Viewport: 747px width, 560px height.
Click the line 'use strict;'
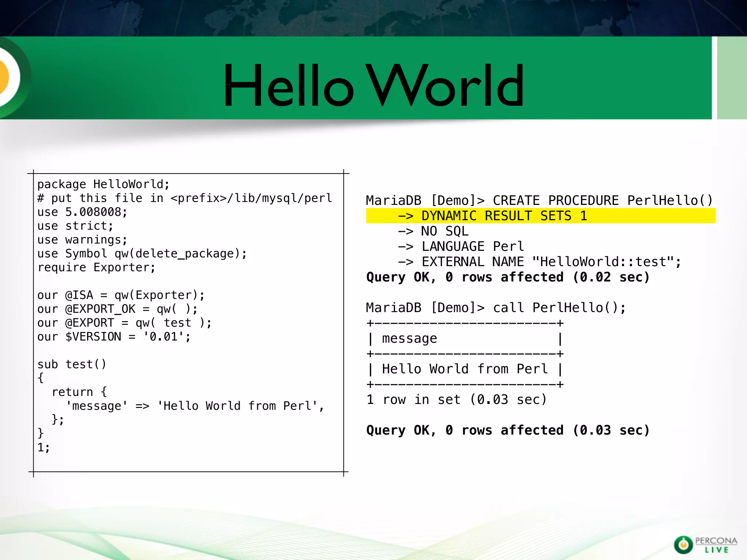click(76, 226)
